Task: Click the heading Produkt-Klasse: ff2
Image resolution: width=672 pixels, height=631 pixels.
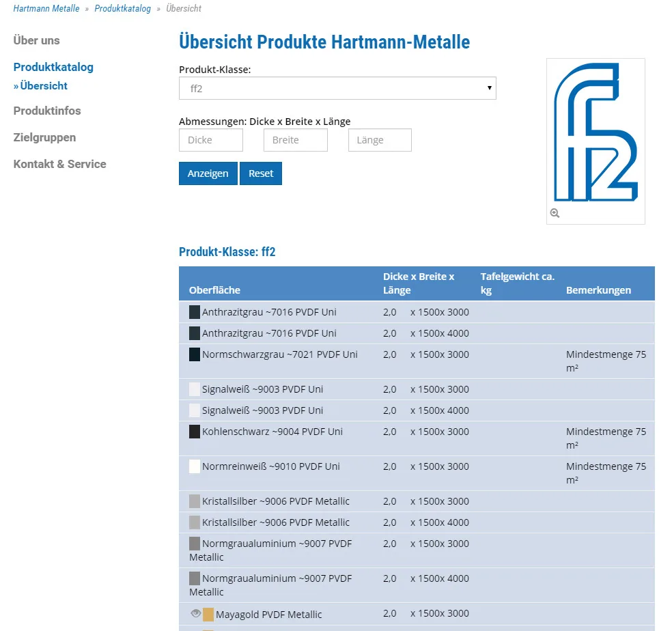Action: (x=227, y=252)
